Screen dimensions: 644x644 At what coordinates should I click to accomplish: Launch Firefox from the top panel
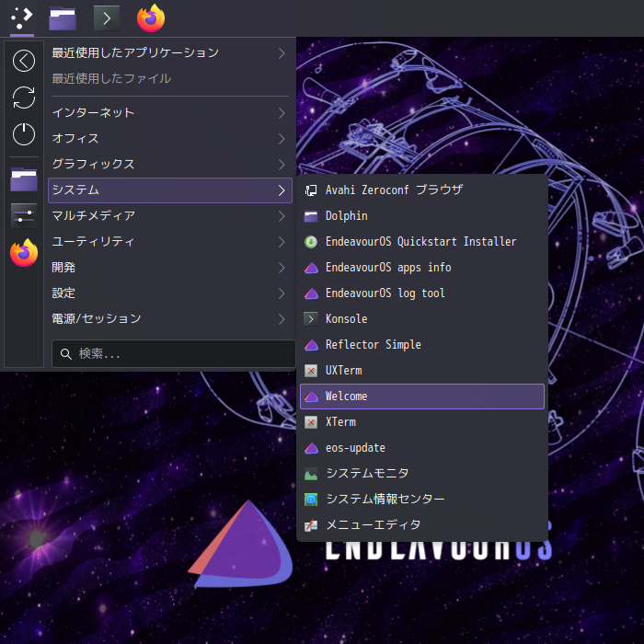(151, 18)
